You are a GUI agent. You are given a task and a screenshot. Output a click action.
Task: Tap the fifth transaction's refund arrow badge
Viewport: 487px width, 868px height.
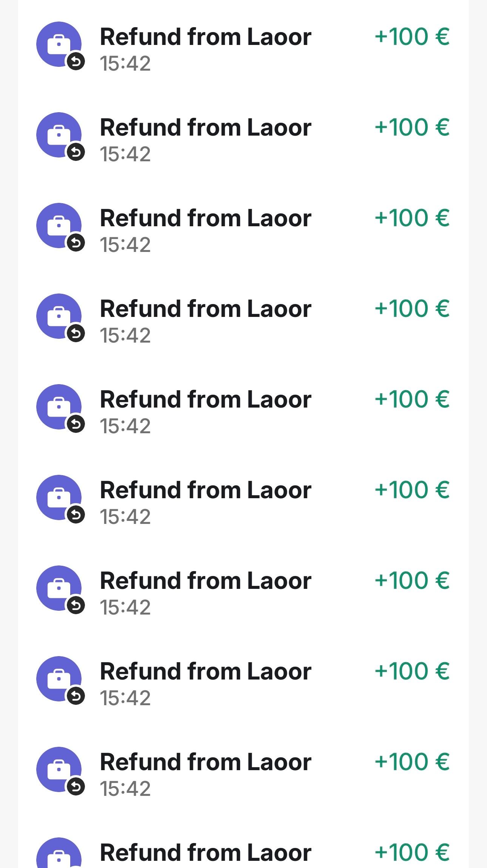click(x=76, y=424)
